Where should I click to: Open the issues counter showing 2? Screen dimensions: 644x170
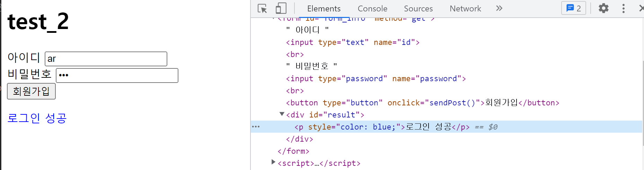574,8
